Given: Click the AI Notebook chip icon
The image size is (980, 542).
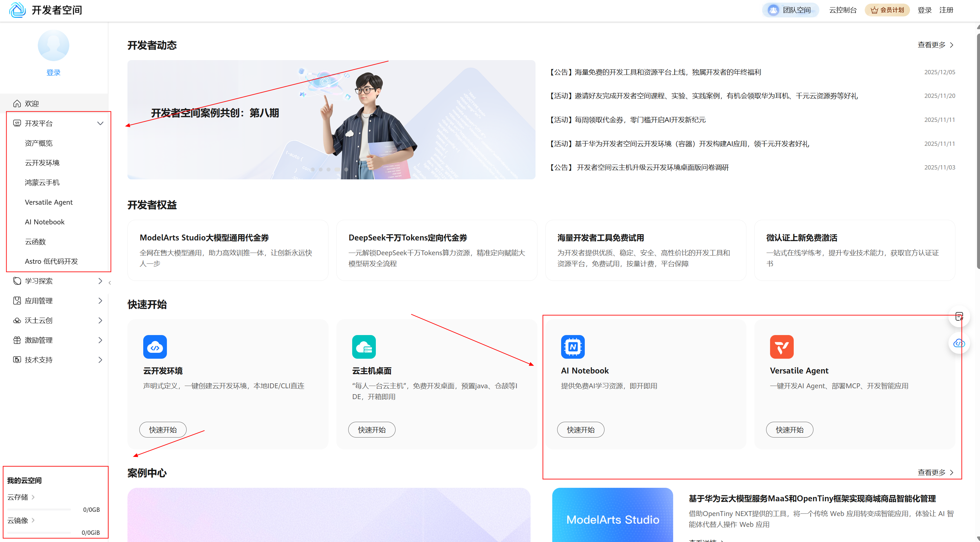Looking at the screenshot, I should pyautogui.click(x=573, y=347).
